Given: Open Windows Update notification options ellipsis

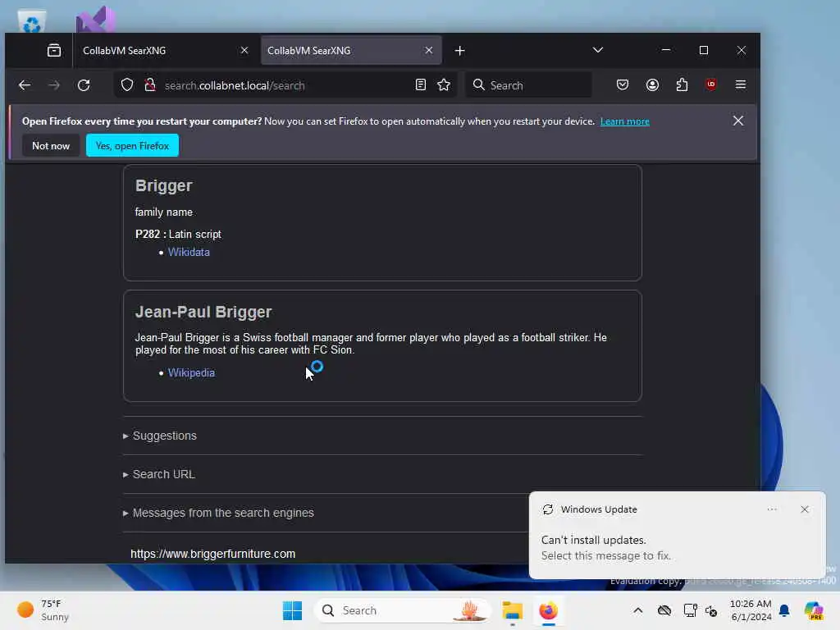Looking at the screenshot, I should coord(772,509).
